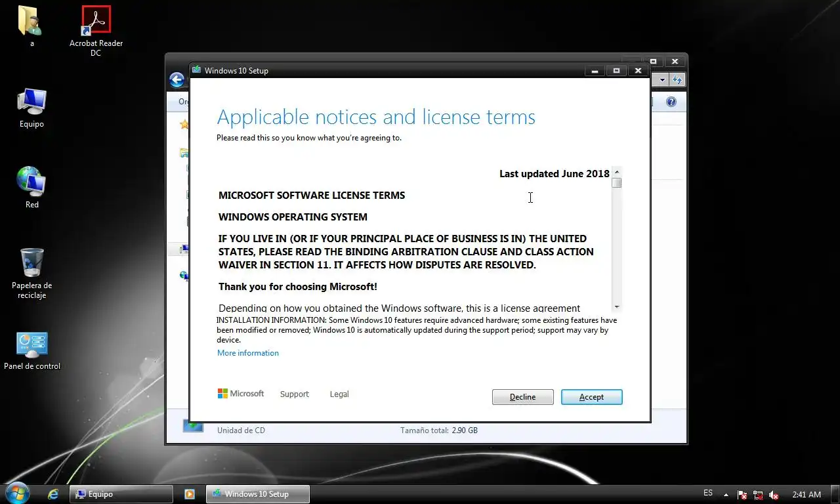Click the Microsoft logo in setup footer

[241, 394]
